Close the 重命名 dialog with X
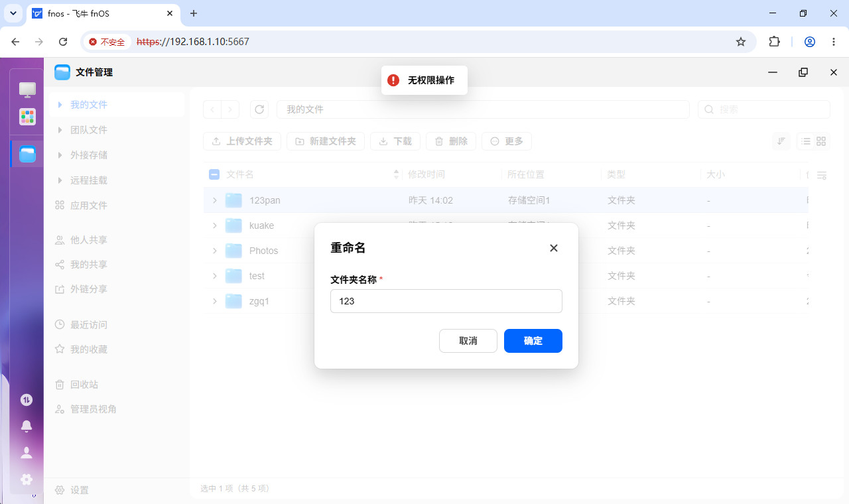 554,248
